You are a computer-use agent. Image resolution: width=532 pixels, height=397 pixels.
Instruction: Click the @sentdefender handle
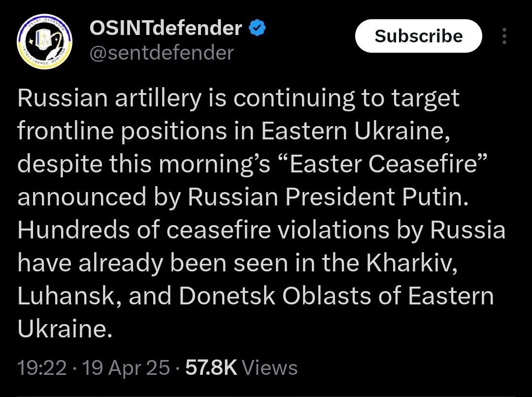[161, 52]
